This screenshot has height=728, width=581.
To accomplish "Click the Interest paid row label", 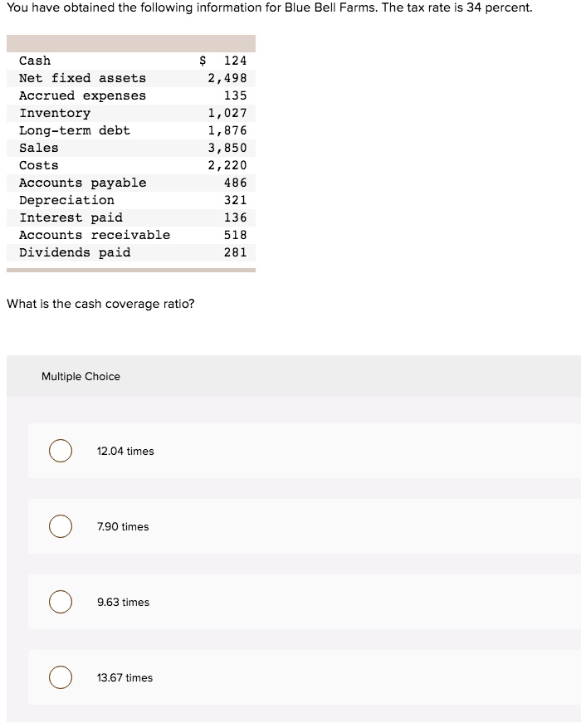I will pos(71,217).
